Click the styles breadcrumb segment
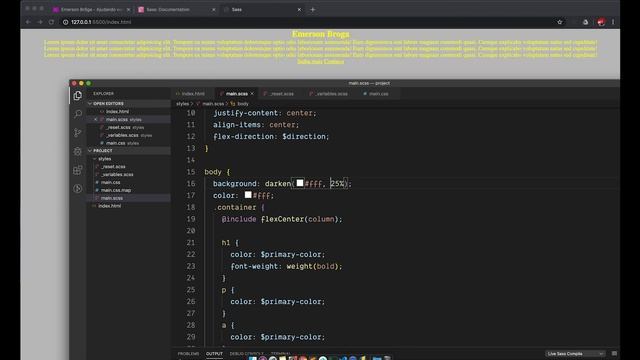Screen dimensions: 640x360 [x=182, y=104]
